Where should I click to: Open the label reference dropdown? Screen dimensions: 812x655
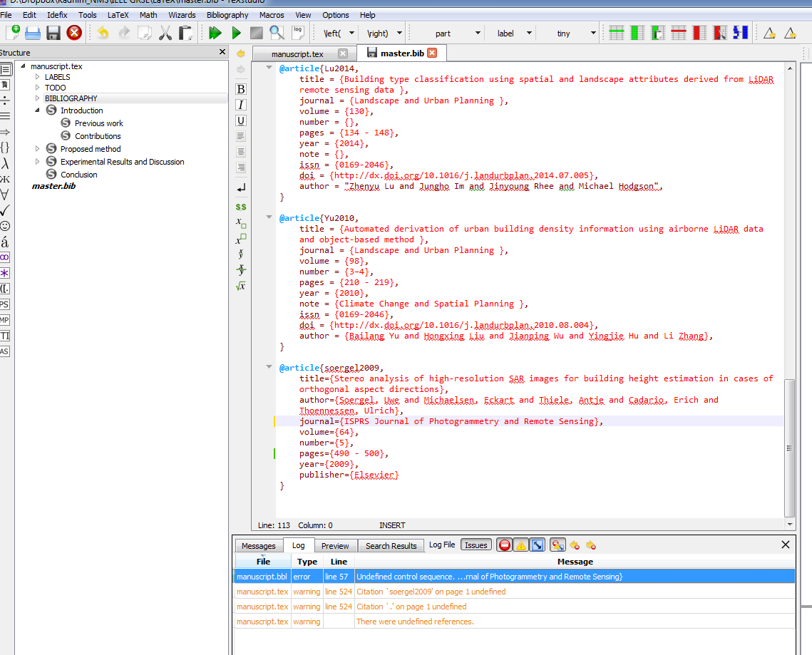tap(529, 33)
